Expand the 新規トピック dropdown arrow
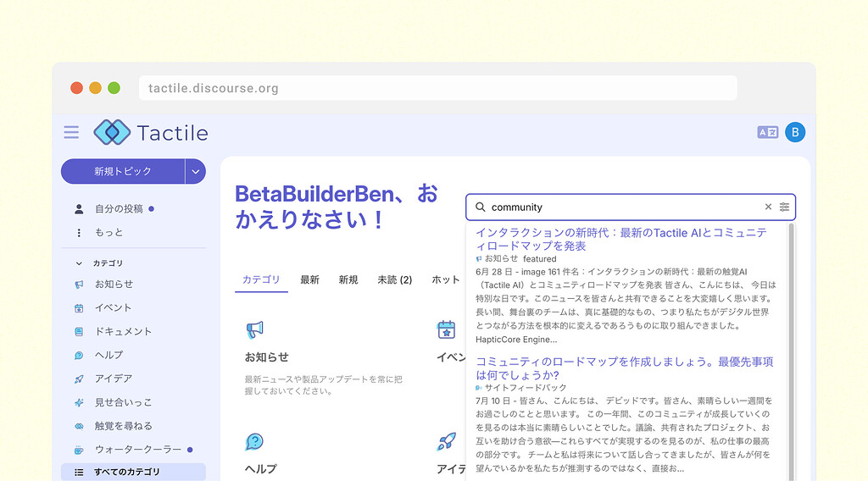Image resolution: width=868 pixels, height=481 pixels. pyautogui.click(x=196, y=171)
